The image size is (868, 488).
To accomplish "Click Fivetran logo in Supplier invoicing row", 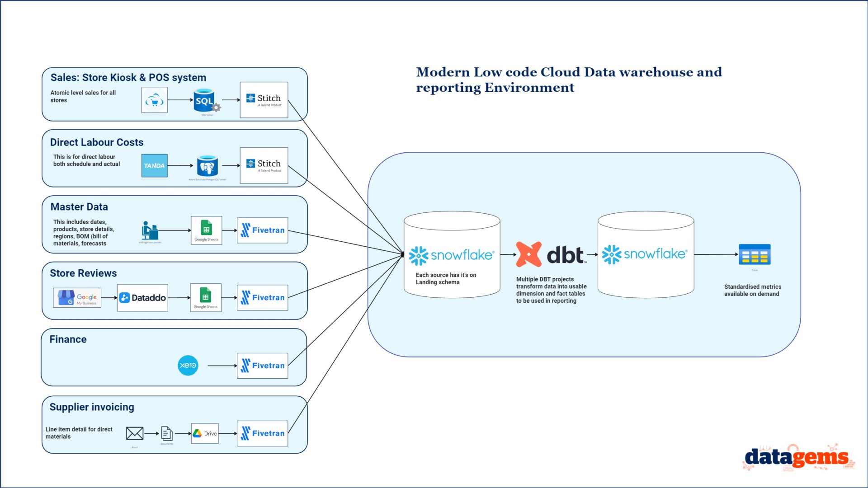I will point(263,433).
